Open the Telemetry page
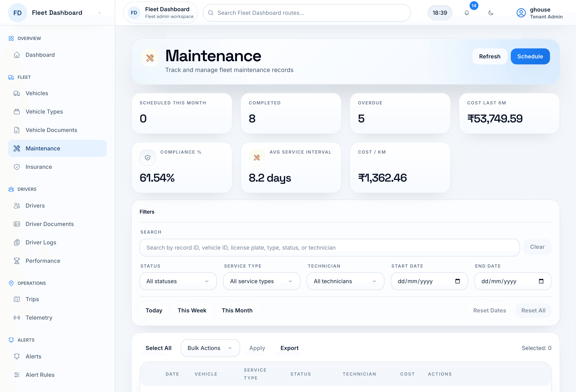This screenshot has height=392, width=576. [x=57, y=318]
